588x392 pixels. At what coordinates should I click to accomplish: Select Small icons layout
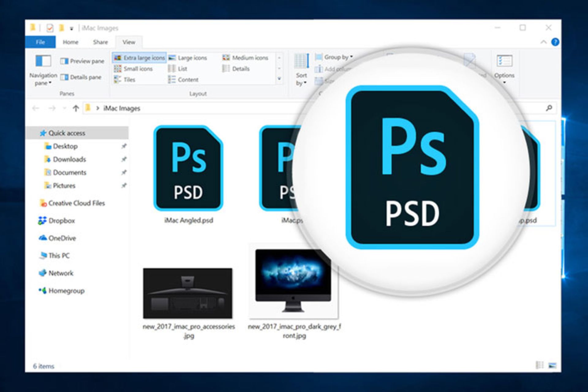pos(134,69)
